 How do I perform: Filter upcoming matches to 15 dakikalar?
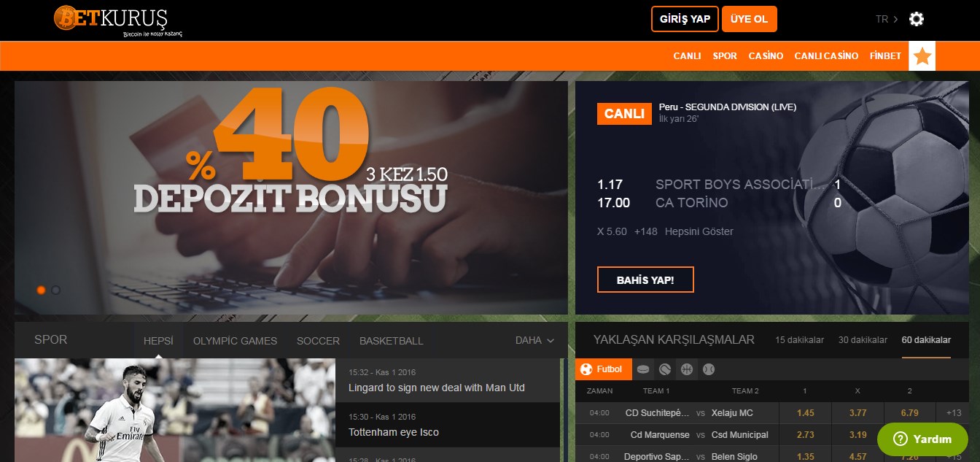coord(800,340)
